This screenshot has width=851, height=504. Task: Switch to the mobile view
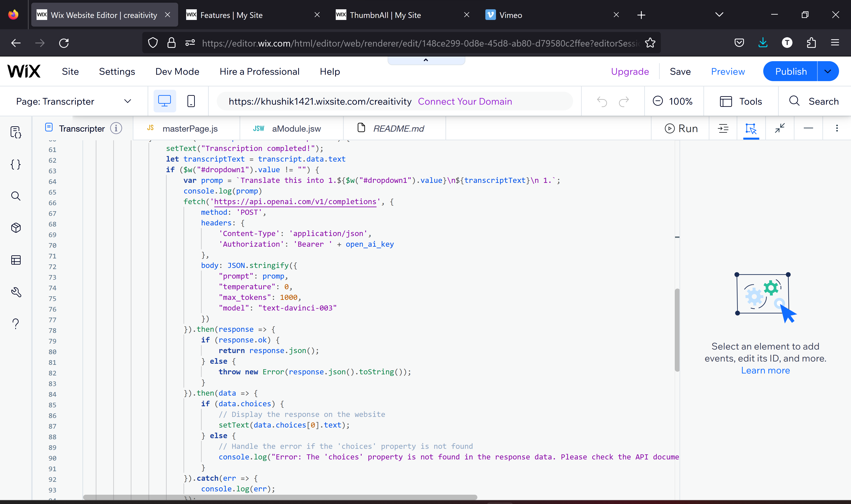click(191, 101)
